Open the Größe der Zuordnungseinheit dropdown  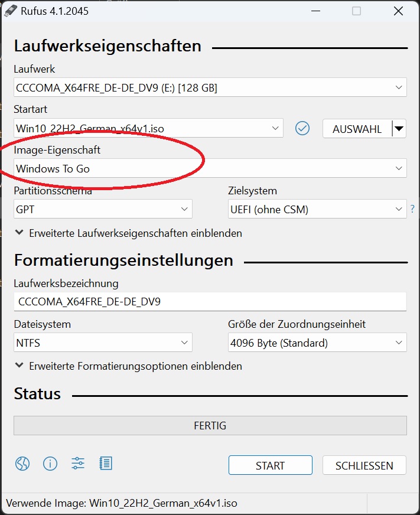point(317,343)
